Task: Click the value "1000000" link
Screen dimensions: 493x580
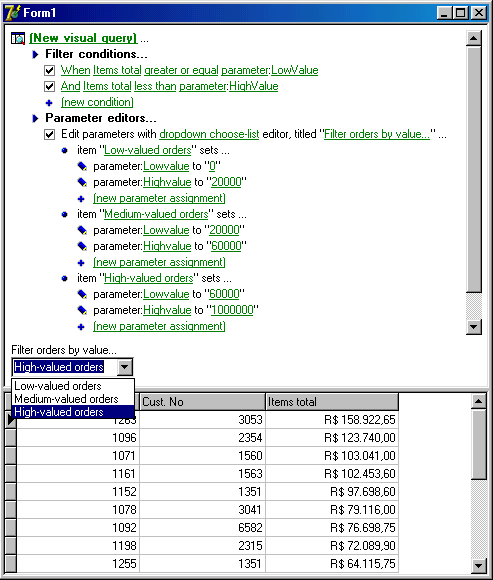Action: (x=232, y=310)
